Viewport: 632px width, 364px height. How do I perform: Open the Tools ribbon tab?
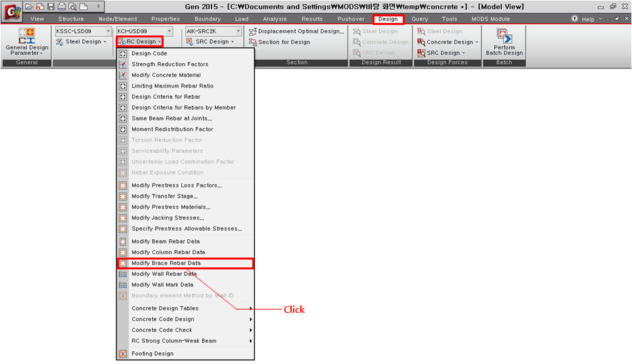click(x=449, y=19)
